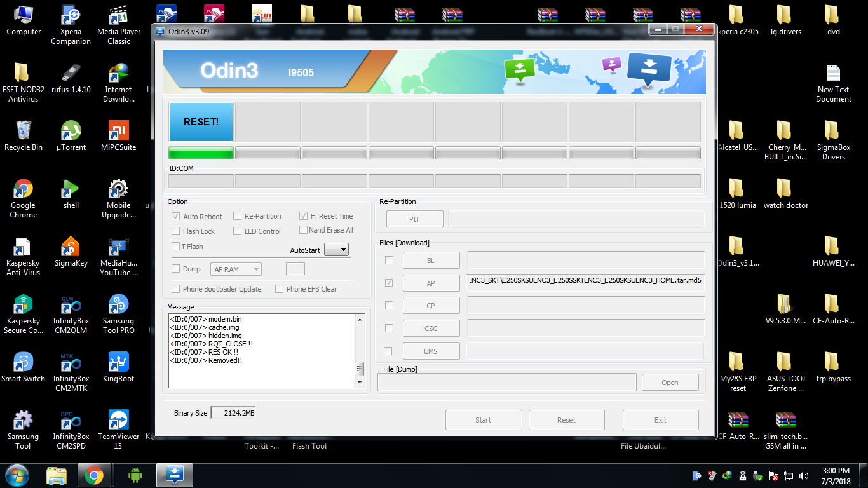Open the Media Player Classic shortcut
The image size is (868, 488).
pos(119,25)
